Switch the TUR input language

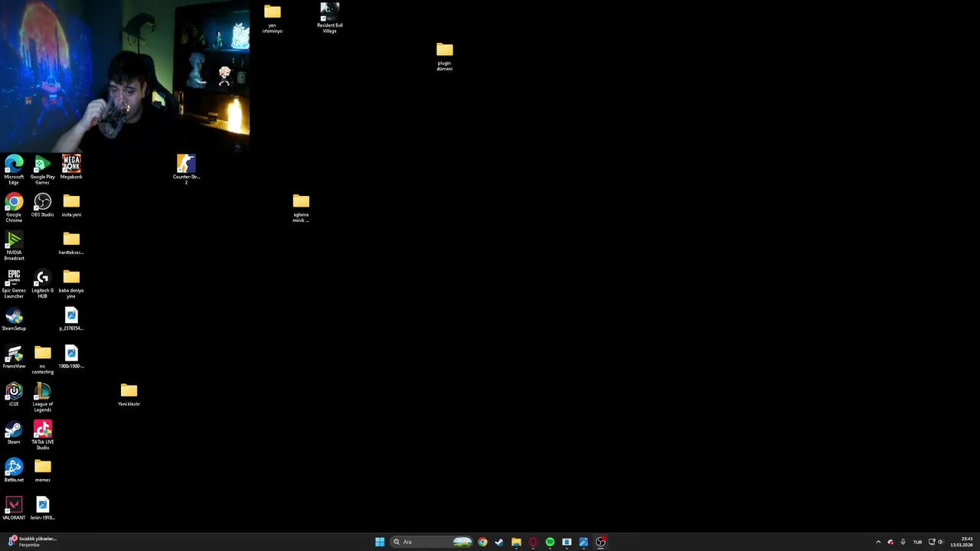point(917,542)
